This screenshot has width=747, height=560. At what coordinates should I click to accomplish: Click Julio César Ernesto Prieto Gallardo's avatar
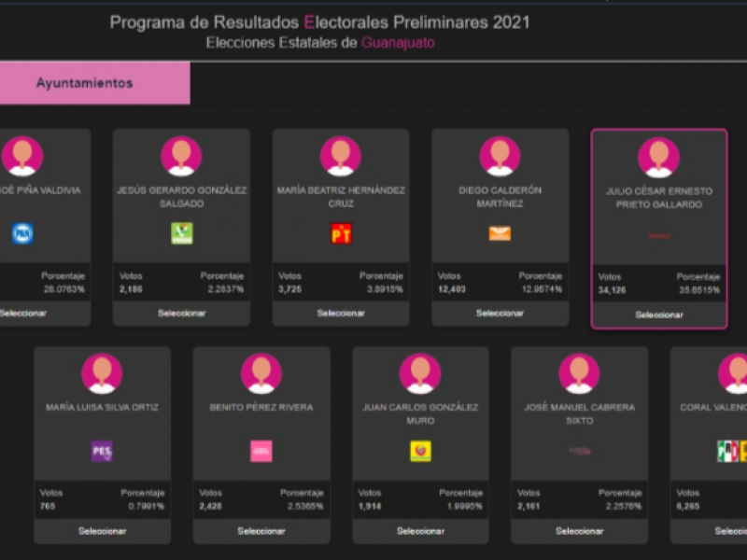659,157
